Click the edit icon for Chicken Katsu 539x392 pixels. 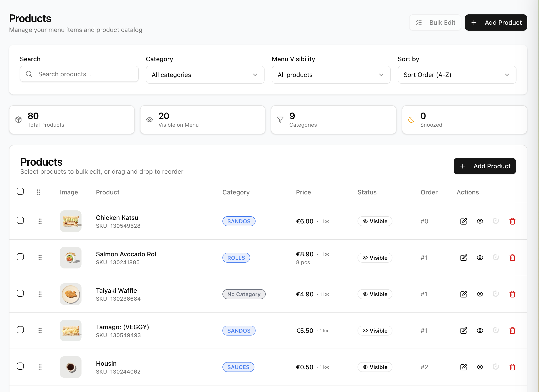(463, 221)
